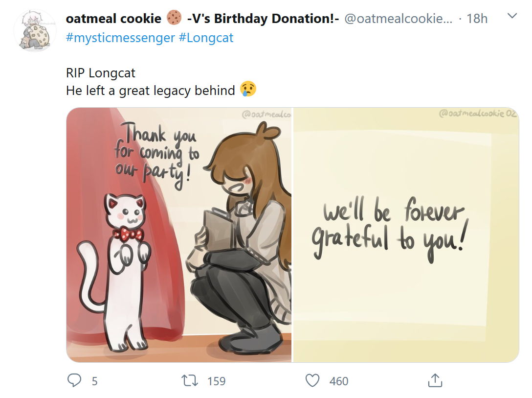Open the right "forever grateful" image
Viewport: 532px width, 398px height.
point(406,235)
